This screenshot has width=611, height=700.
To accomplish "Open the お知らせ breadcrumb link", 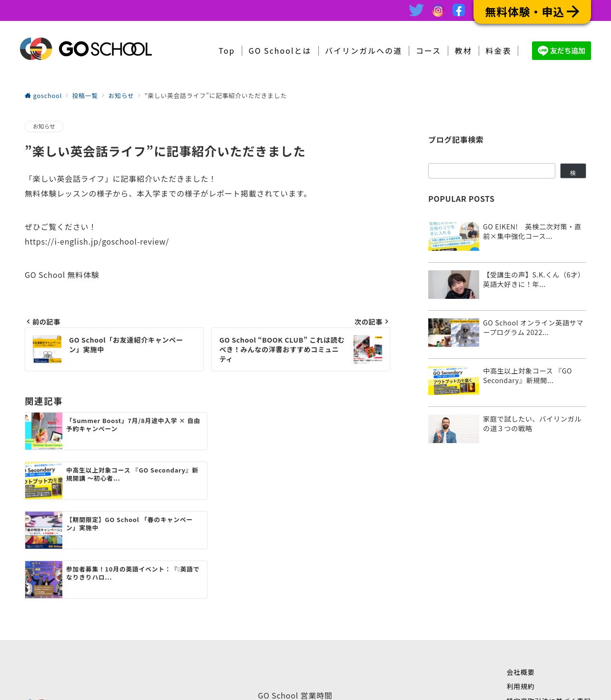I will tap(121, 96).
